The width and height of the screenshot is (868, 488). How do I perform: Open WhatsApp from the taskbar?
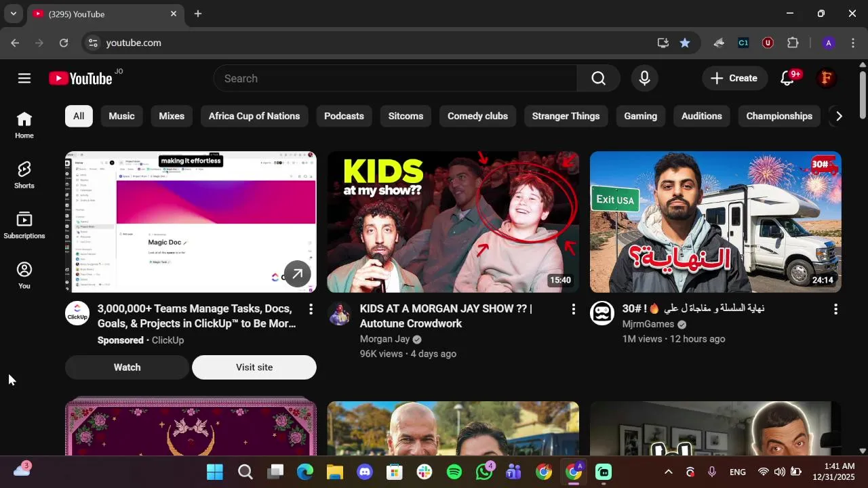484,472
